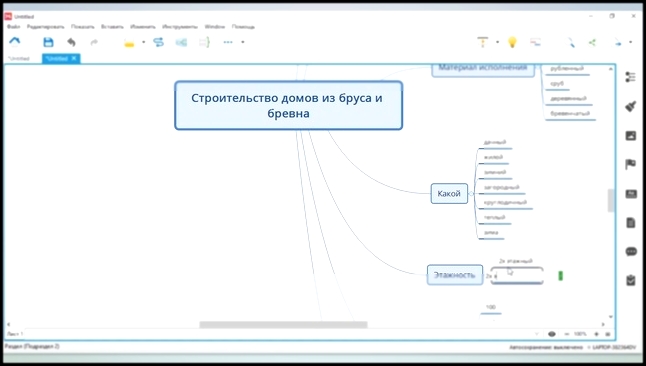
Task: Zoom in with the plus button
Action: tap(596, 334)
